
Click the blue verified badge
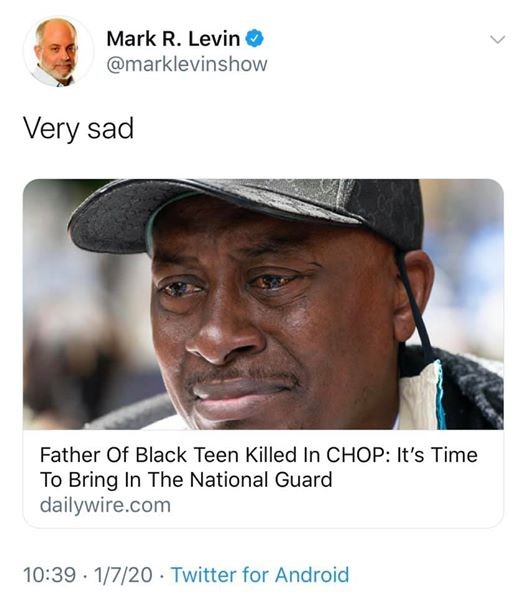click(x=255, y=39)
